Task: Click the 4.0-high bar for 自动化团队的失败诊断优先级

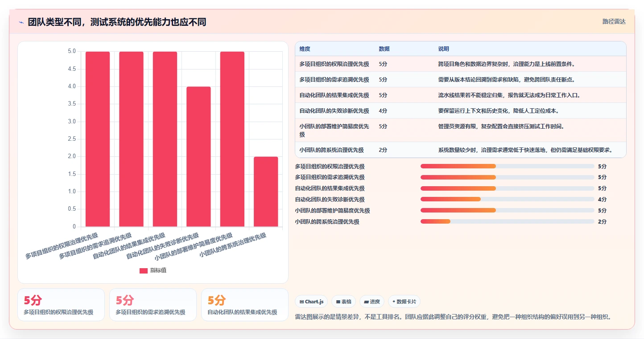Action: tap(198, 156)
